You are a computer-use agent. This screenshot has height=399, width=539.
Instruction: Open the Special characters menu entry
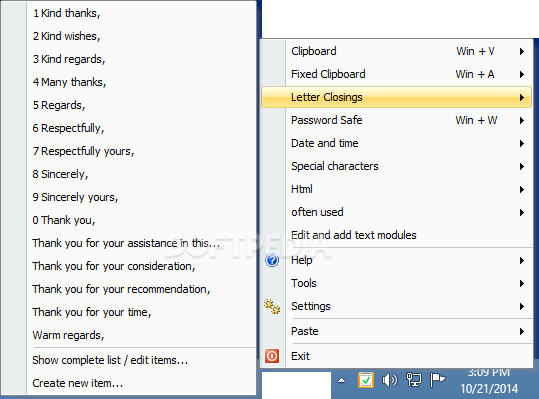(x=396, y=166)
